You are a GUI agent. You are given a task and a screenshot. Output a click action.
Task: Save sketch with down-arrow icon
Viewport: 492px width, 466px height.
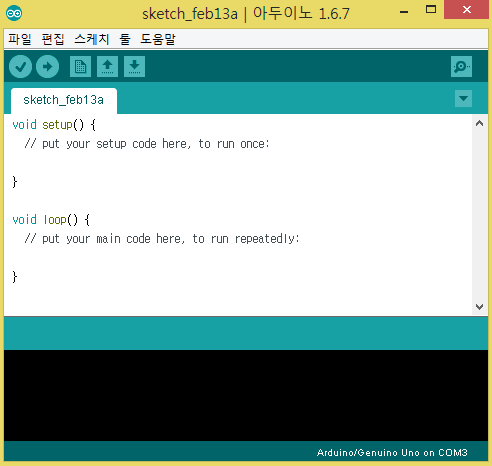[x=134, y=67]
